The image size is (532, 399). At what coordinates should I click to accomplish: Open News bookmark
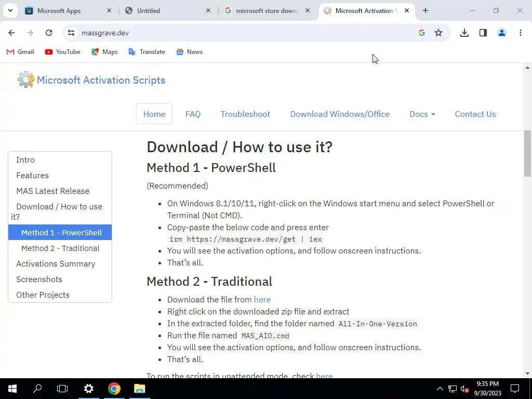[189, 52]
